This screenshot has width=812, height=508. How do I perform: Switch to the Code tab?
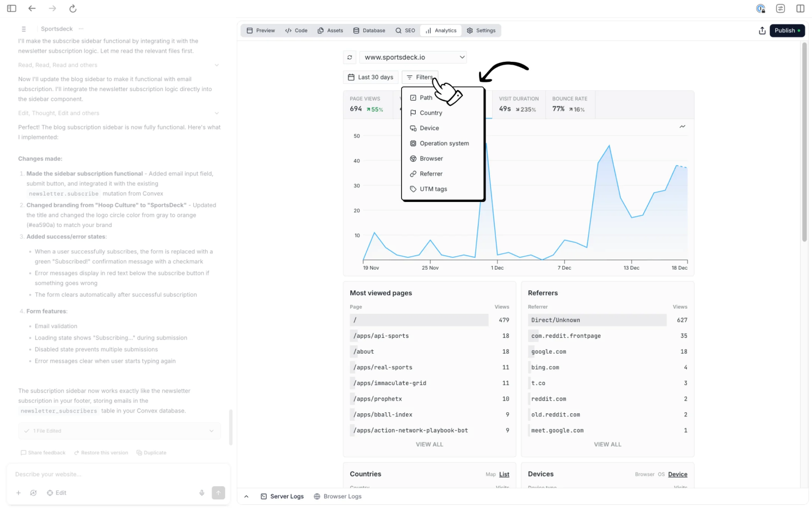click(x=296, y=30)
